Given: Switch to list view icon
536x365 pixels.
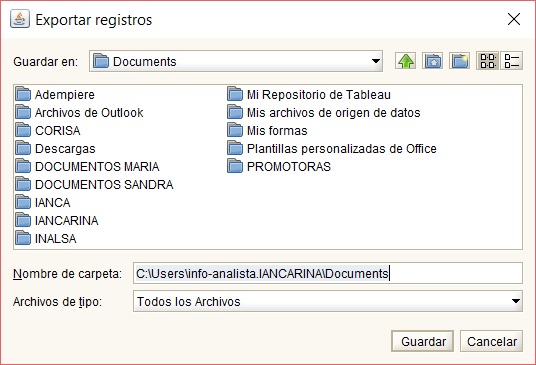Looking at the screenshot, I should [x=487, y=62].
